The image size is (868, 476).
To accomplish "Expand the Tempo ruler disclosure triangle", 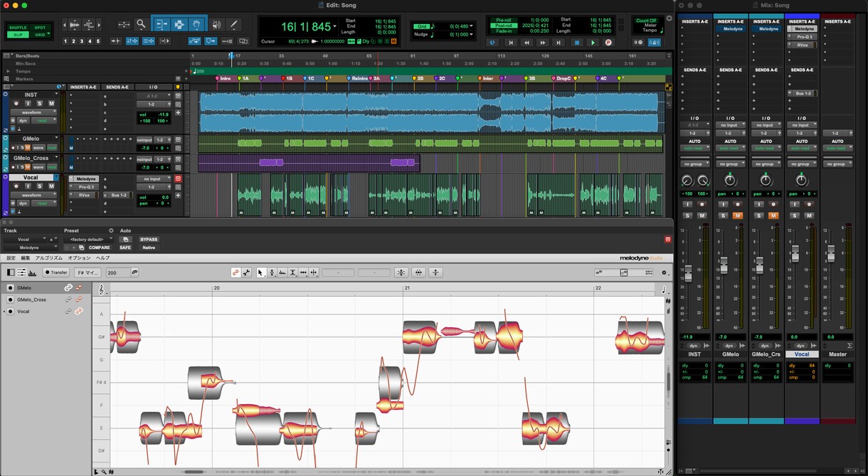I will pyautogui.click(x=8, y=71).
